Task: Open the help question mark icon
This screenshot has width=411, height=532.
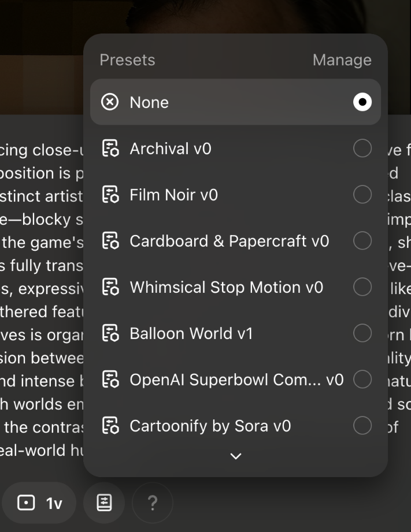Action: point(151,503)
